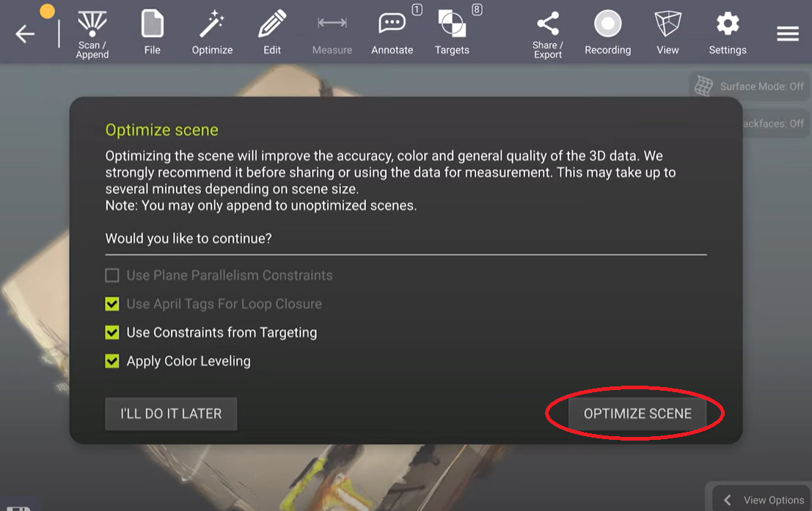The height and width of the screenshot is (511, 812).
Task: Select the Measure tool
Action: click(x=332, y=32)
